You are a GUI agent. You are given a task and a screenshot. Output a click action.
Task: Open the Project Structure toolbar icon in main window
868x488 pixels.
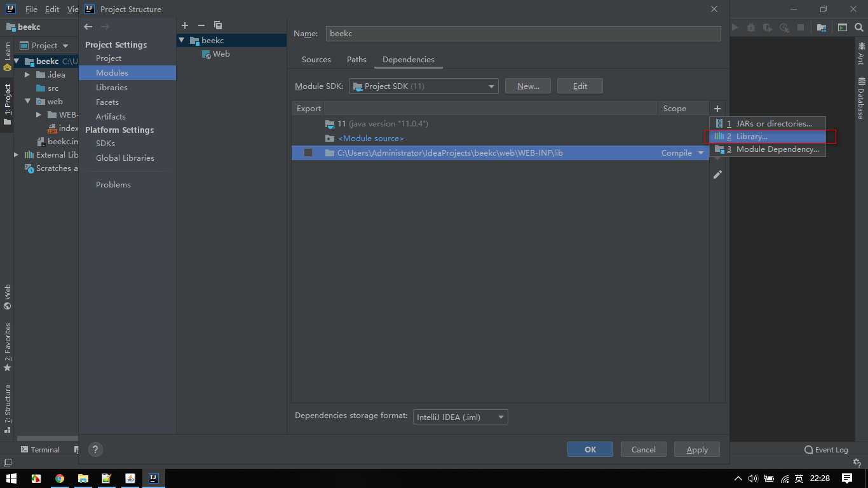(822, 27)
